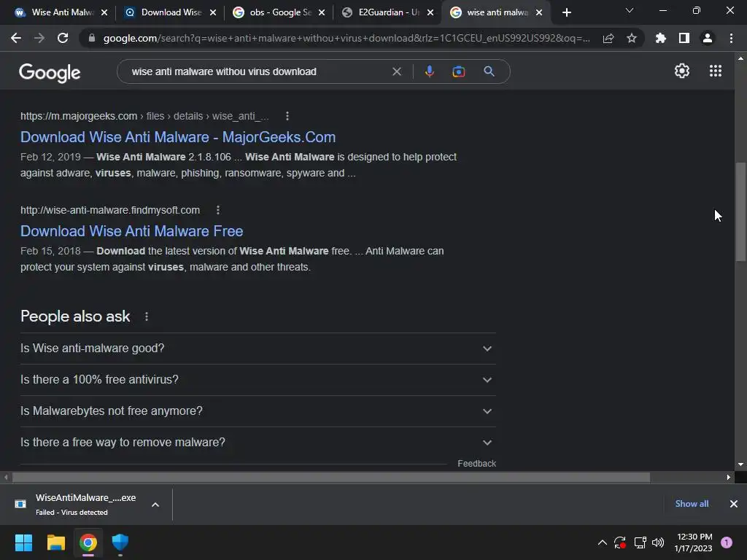Switch to the E2Guardian tab

click(x=387, y=12)
